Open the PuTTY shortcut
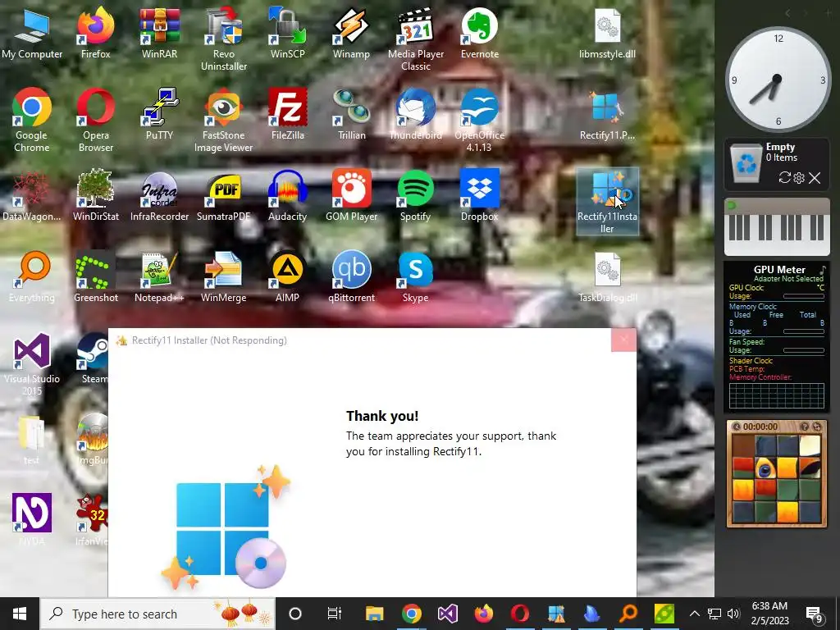Image resolution: width=840 pixels, height=630 pixels. [160, 115]
